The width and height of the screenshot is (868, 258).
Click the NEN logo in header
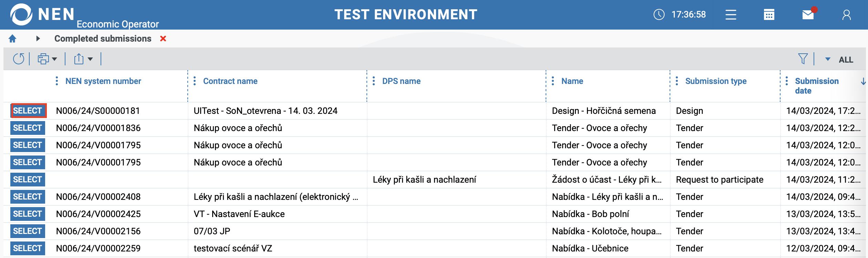click(21, 14)
